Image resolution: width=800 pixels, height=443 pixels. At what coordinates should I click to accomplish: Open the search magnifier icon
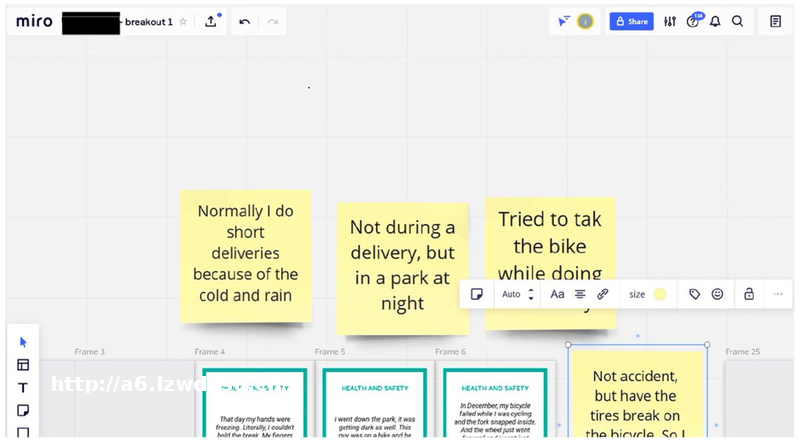pyautogui.click(x=737, y=21)
